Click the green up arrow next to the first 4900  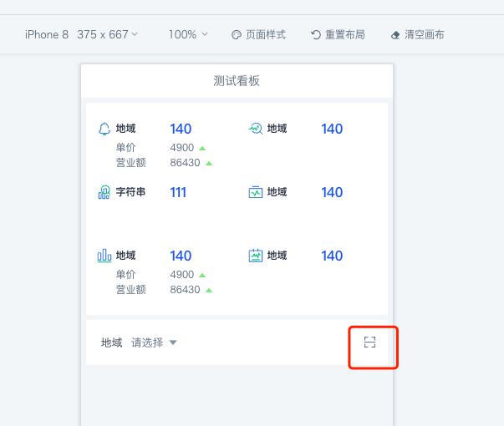pyautogui.click(x=202, y=148)
